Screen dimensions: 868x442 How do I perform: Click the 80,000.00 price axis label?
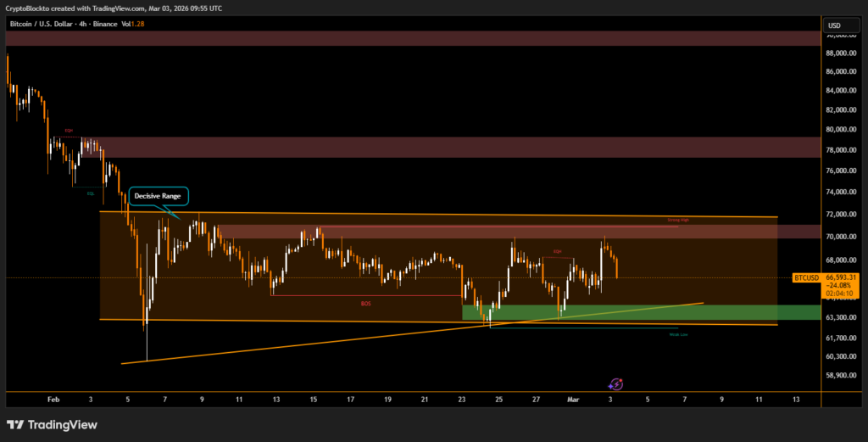point(843,130)
